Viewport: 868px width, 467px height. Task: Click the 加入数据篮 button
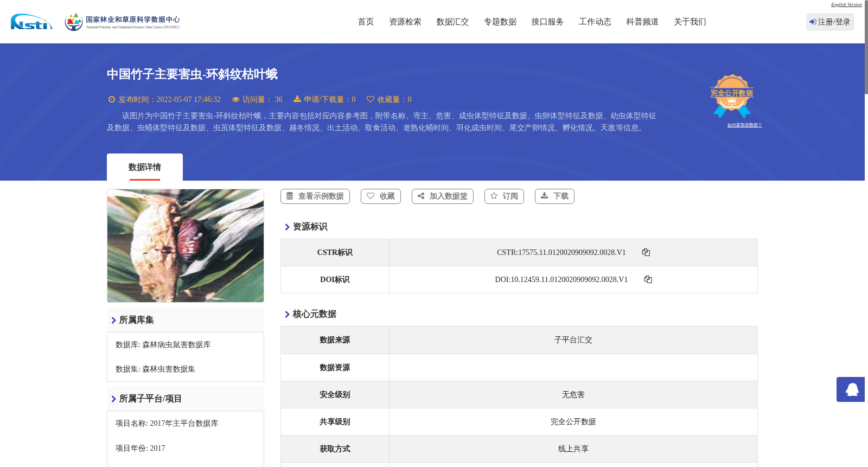point(443,196)
